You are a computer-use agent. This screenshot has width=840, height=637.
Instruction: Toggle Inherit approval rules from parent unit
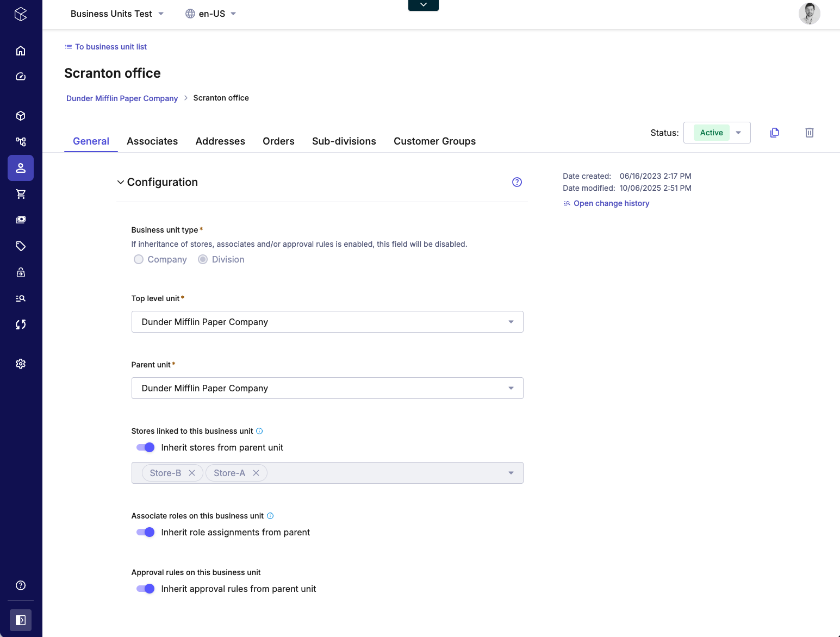coord(146,589)
